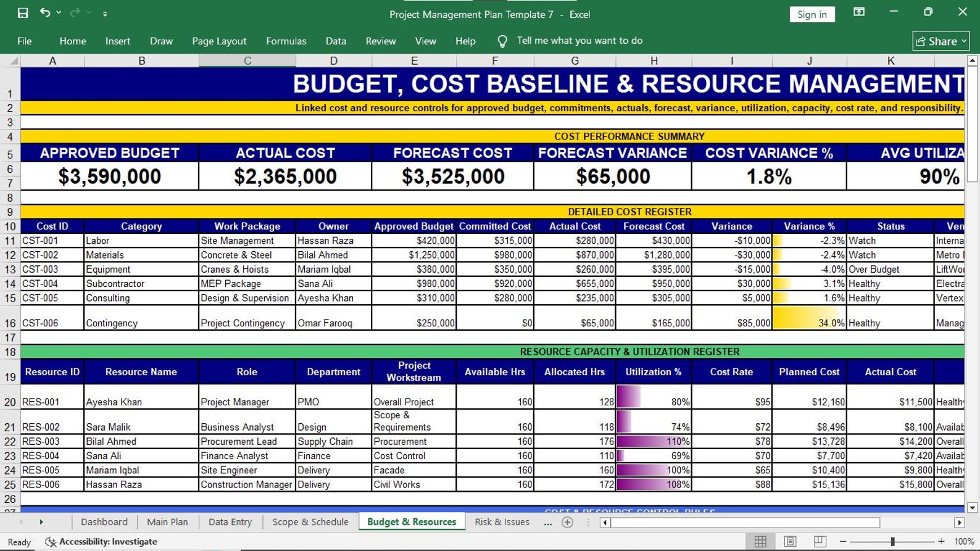Open the Formulas ribbon tab

286,41
